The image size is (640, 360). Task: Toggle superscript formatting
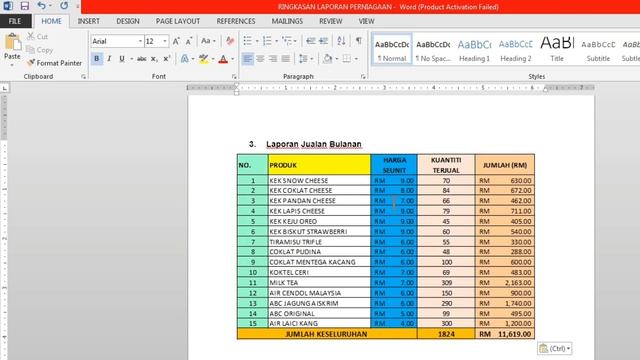(x=167, y=59)
